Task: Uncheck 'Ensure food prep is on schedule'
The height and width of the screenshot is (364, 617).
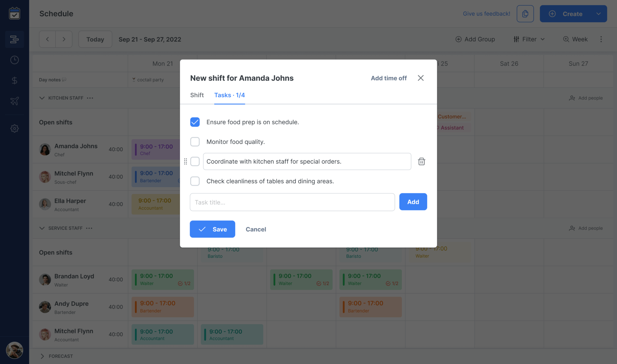Action: click(x=195, y=122)
